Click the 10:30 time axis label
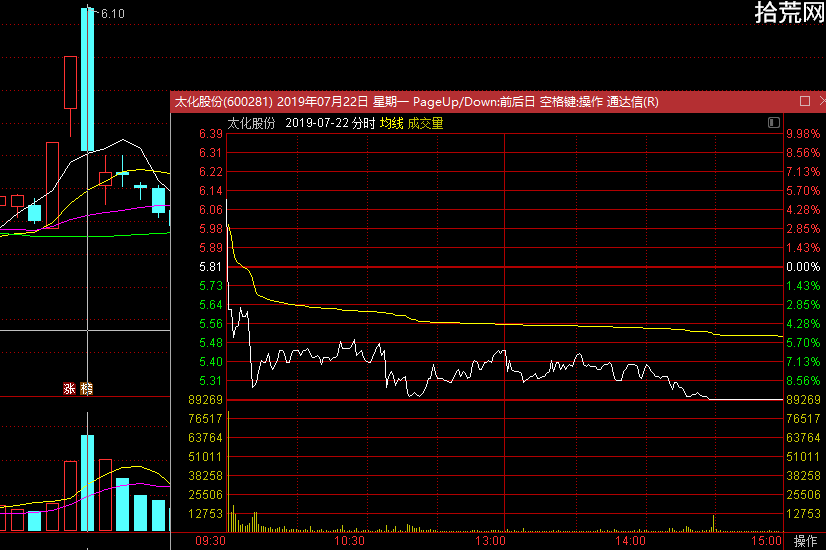The image size is (826, 550). tap(349, 541)
